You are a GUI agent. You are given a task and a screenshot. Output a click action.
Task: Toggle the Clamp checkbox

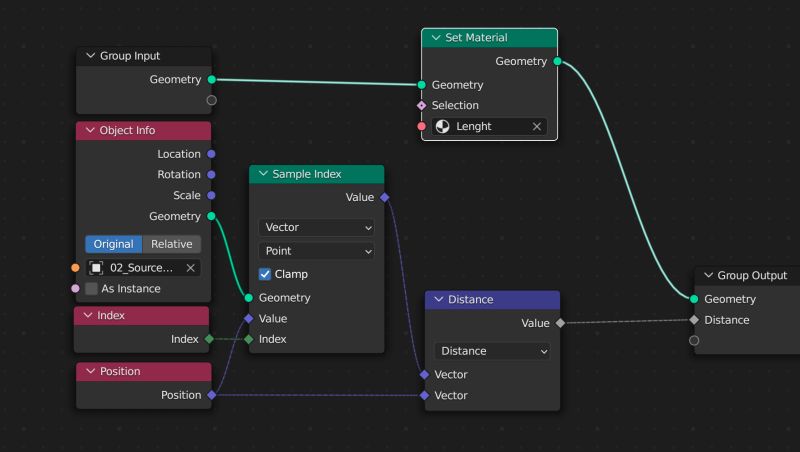265,274
